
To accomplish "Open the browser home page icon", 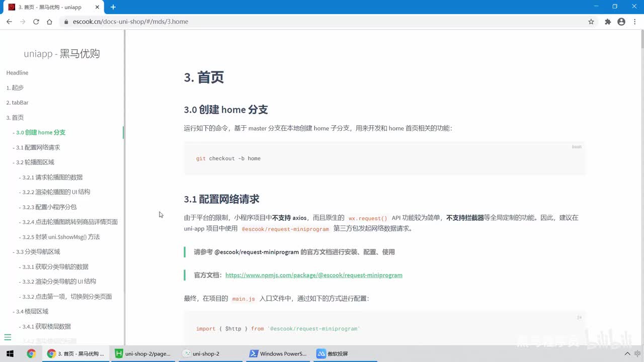I will coord(49,22).
